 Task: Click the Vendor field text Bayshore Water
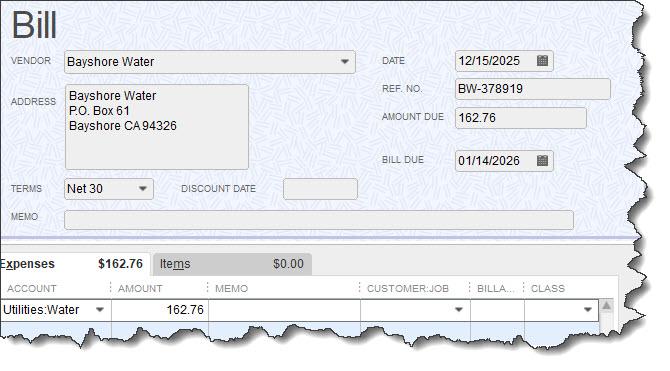pos(111,62)
